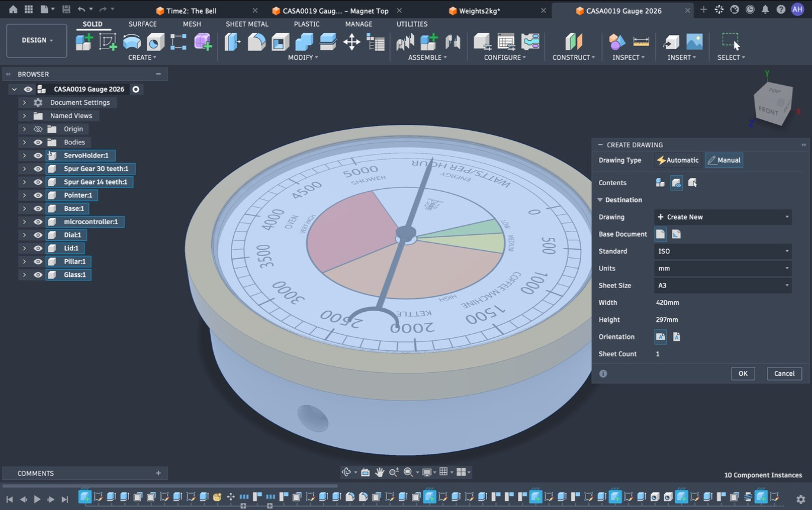Screen dimensions: 812x510
Task: Open the DESIGN workspace dropdown
Action: (37, 40)
